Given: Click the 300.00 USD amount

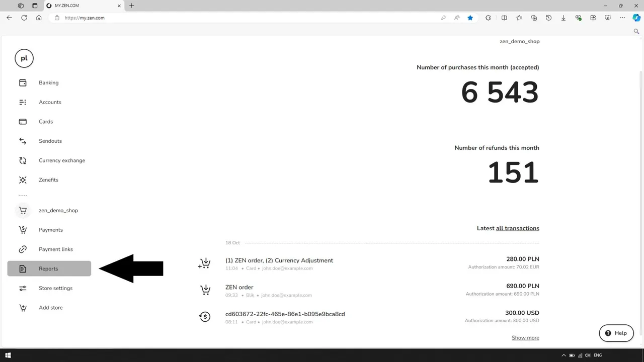Looking at the screenshot, I should coord(522,313).
